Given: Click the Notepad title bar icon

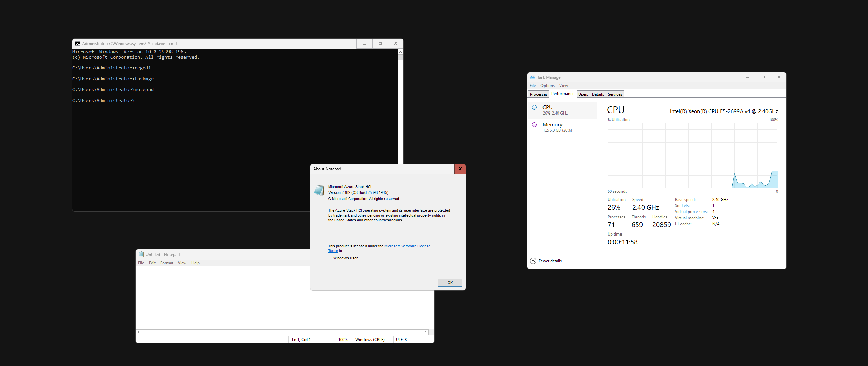Looking at the screenshot, I should [141, 255].
